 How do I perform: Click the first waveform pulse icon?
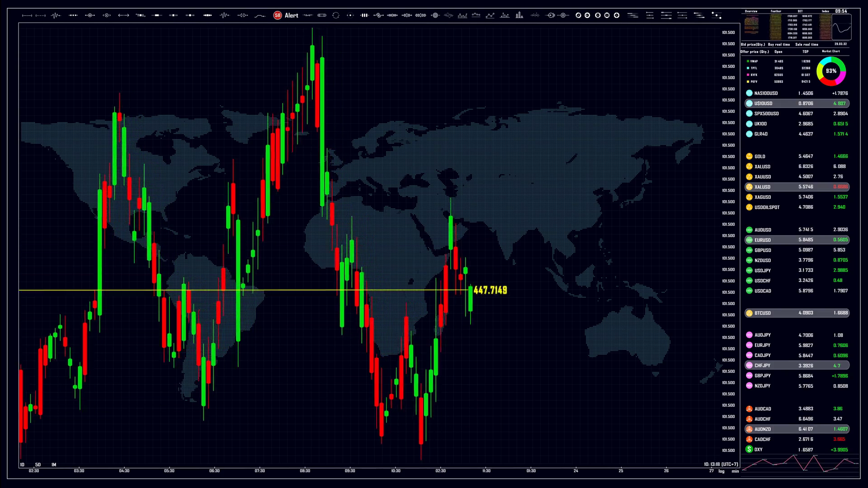(x=56, y=15)
